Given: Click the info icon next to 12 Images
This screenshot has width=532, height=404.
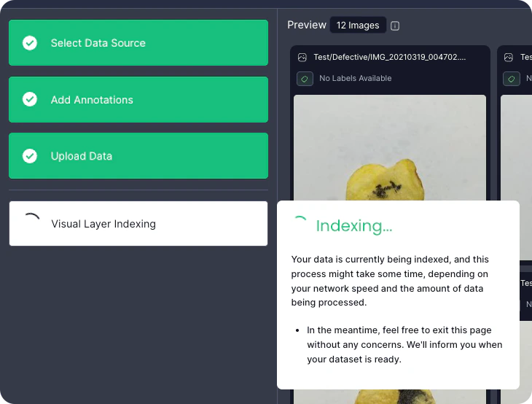Looking at the screenshot, I should [395, 26].
